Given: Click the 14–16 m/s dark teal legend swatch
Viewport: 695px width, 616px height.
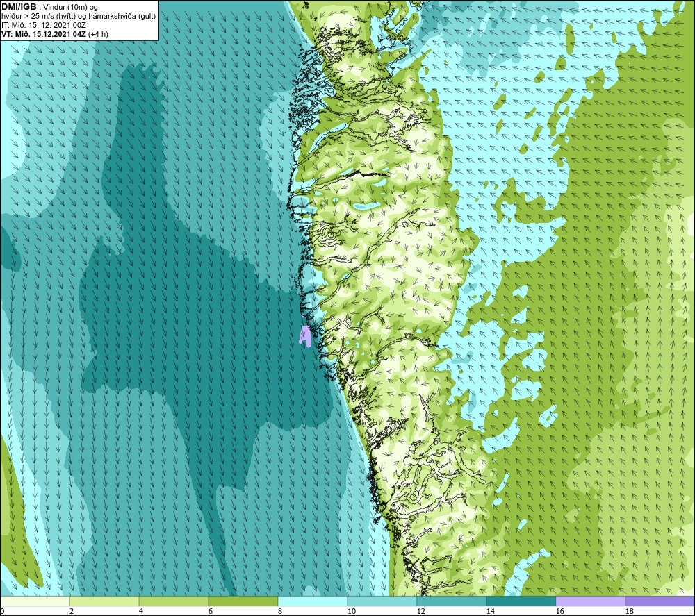Looking at the screenshot, I should (521, 601).
